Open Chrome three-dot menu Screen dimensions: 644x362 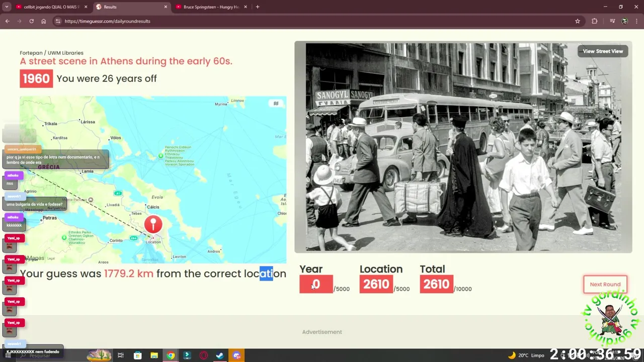pos(636,21)
